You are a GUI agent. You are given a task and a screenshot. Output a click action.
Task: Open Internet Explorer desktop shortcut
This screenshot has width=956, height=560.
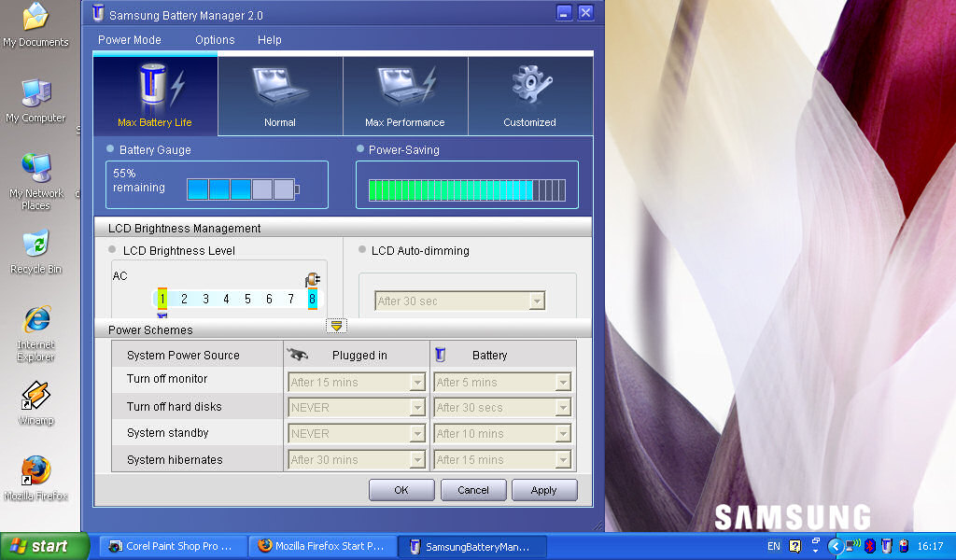pos(36,320)
